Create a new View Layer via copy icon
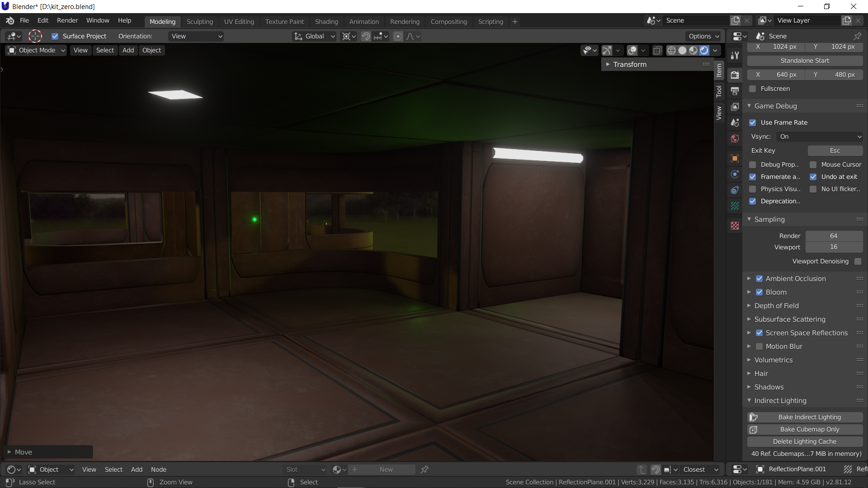This screenshot has width=868, height=488. coord(847,20)
